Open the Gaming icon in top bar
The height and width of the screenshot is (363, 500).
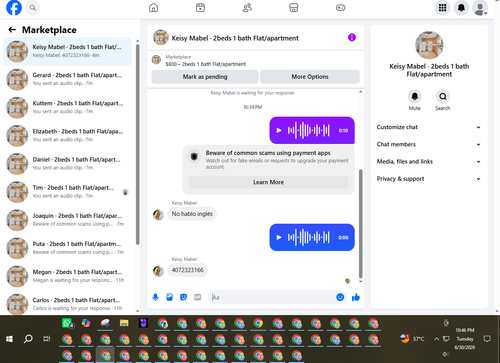[340, 8]
